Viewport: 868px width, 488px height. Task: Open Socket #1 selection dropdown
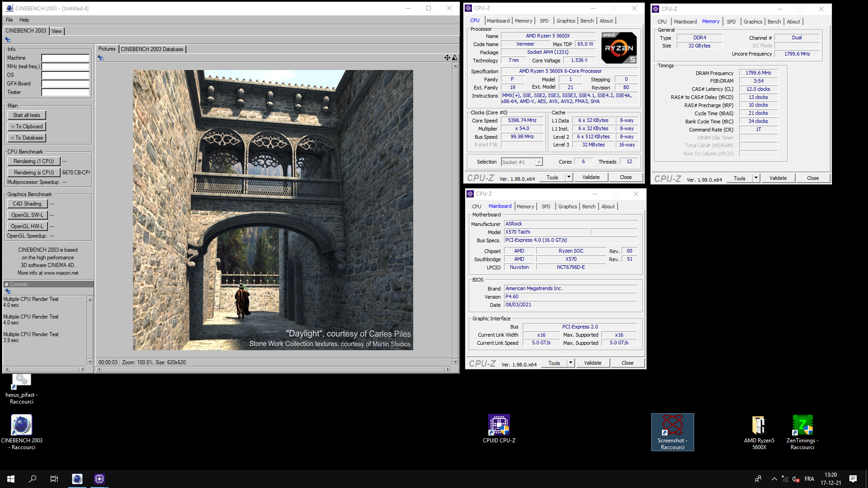pyautogui.click(x=539, y=162)
